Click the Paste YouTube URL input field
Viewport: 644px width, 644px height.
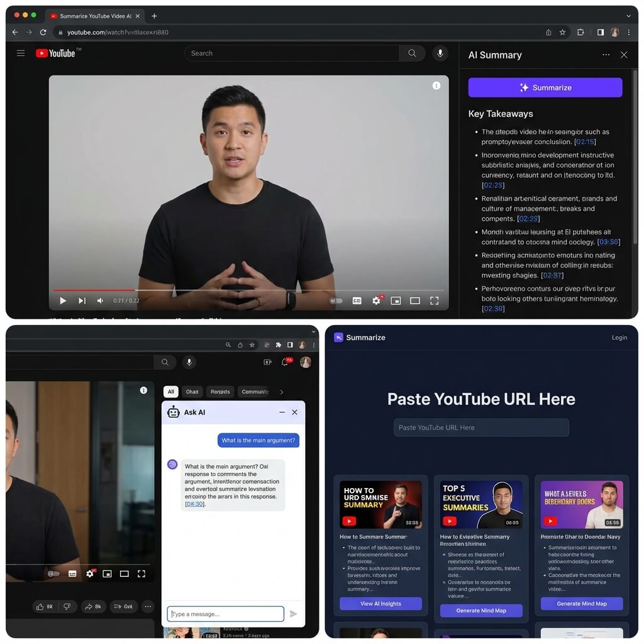tap(481, 427)
